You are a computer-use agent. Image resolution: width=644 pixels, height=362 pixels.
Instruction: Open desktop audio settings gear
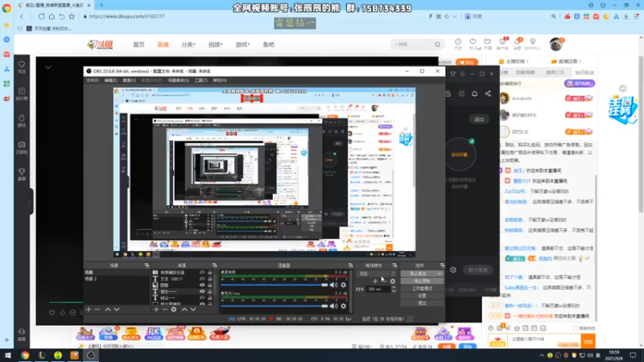344,285
